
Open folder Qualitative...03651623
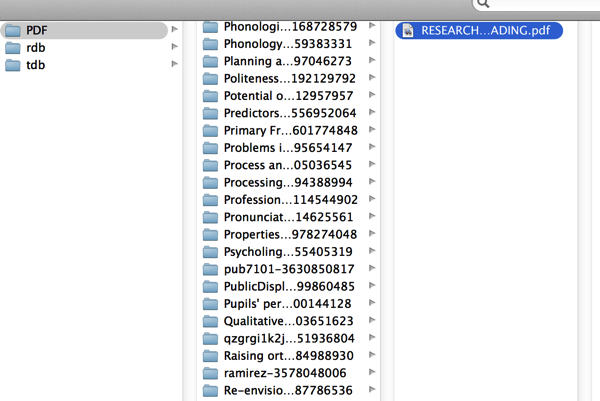point(289,321)
